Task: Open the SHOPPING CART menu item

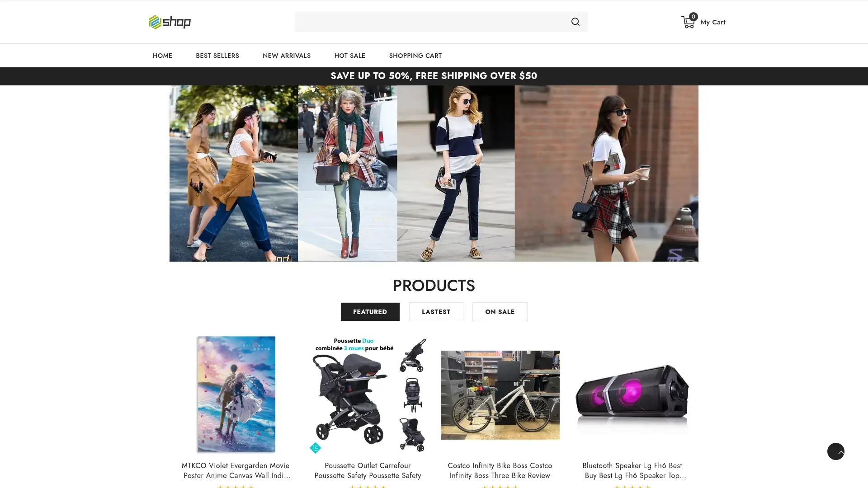Action: (415, 56)
